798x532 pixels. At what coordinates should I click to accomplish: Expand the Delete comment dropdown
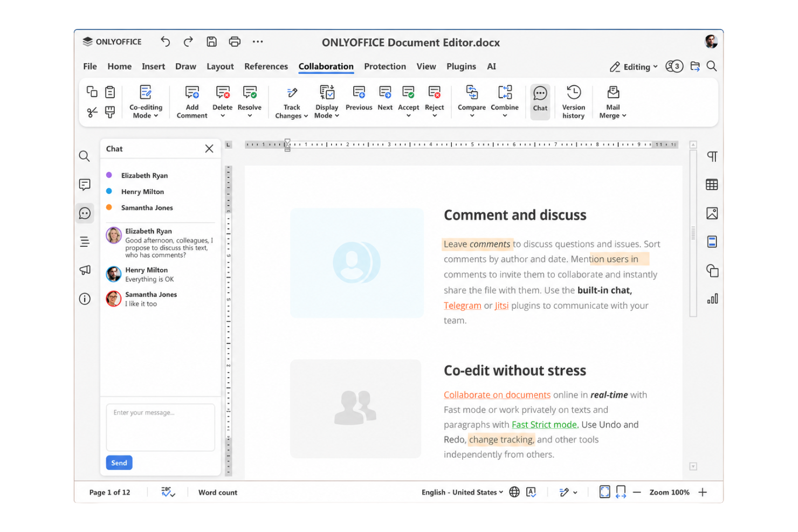[x=223, y=116]
